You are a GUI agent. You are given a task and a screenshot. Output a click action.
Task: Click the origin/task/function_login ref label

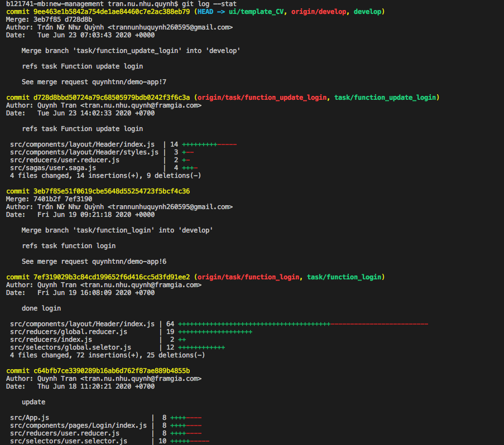pyautogui.click(x=248, y=277)
